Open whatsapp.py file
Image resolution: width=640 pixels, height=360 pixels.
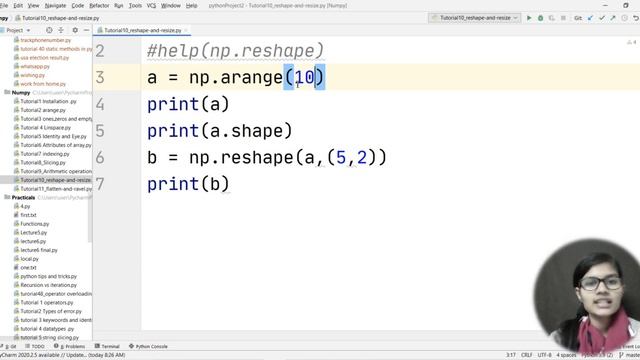pyautogui.click(x=35, y=67)
